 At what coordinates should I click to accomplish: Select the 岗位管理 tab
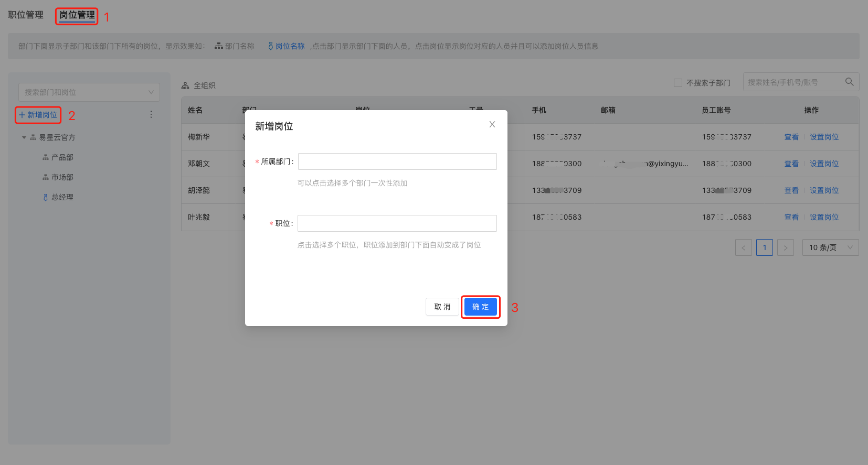point(77,15)
